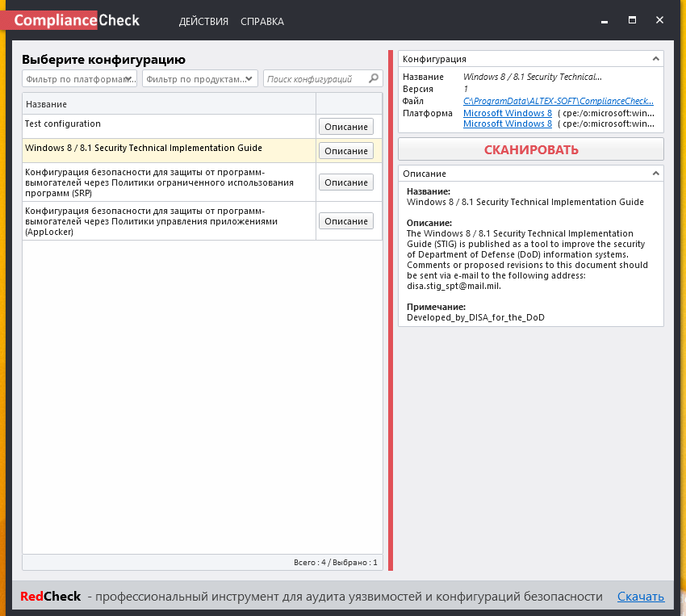
Task: Open the configuration file path link
Action: pos(558,101)
